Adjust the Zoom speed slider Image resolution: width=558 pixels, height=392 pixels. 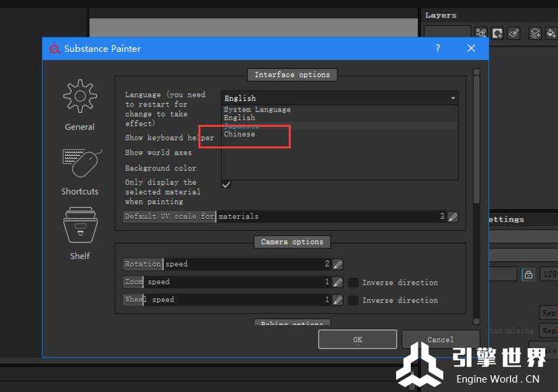(x=227, y=282)
